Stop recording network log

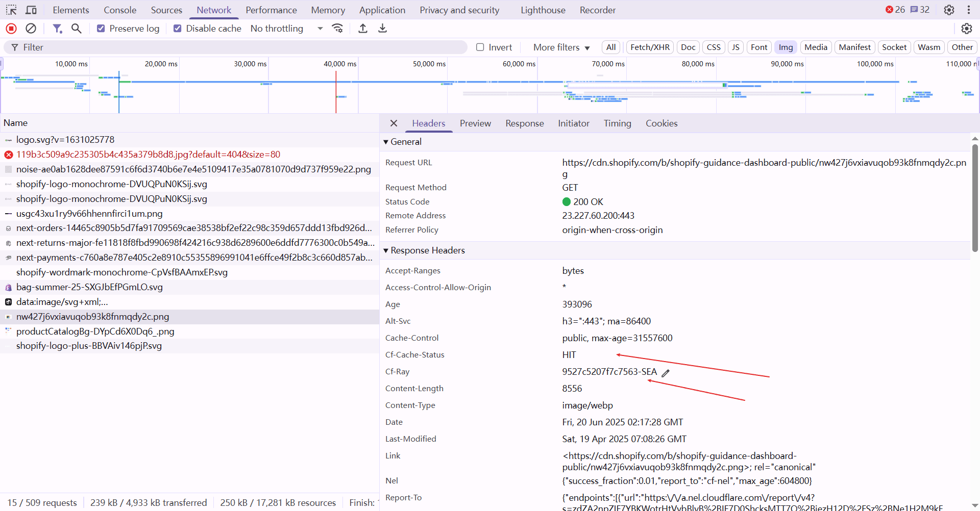point(11,29)
